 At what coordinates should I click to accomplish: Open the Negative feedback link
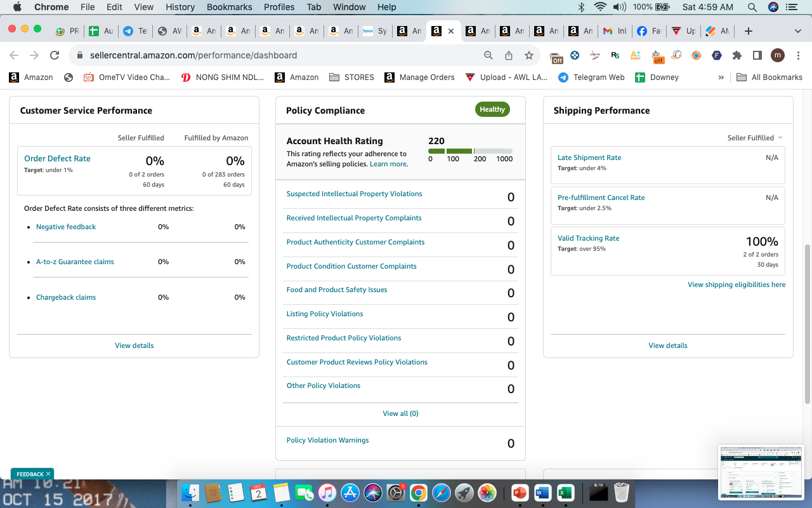66,227
